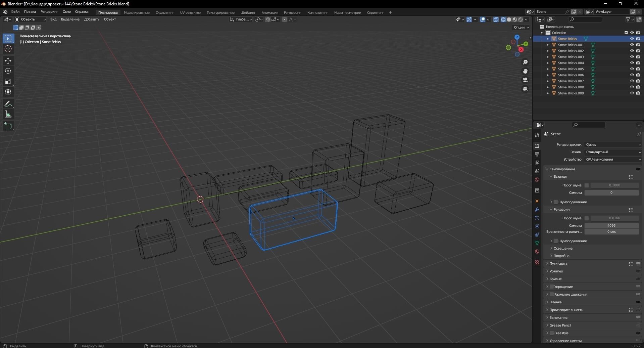
Task: Select the Add Cube tool
Action: tap(8, 126)
